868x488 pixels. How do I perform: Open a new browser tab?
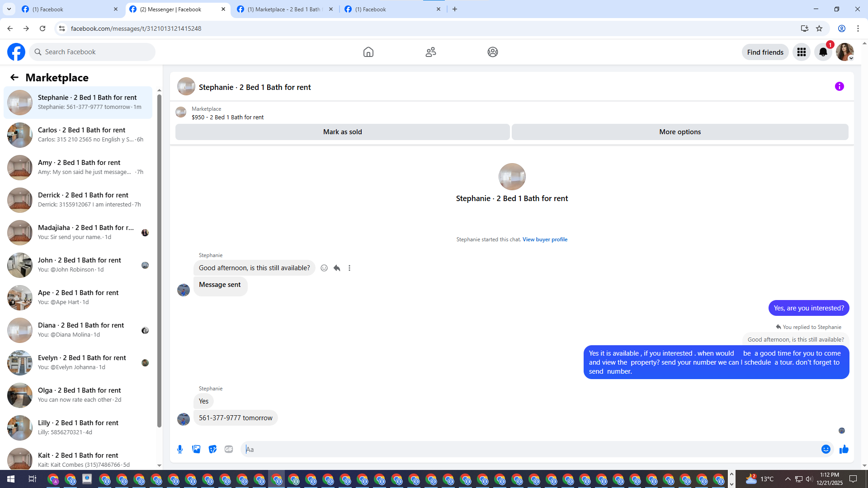pyautogui.click(x=455, y=9)
